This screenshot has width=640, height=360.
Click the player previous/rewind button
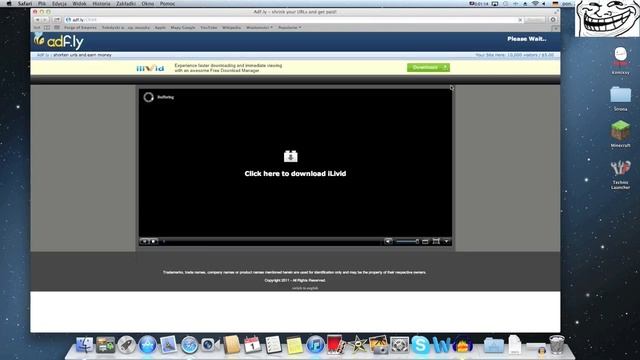pos(144,241)
